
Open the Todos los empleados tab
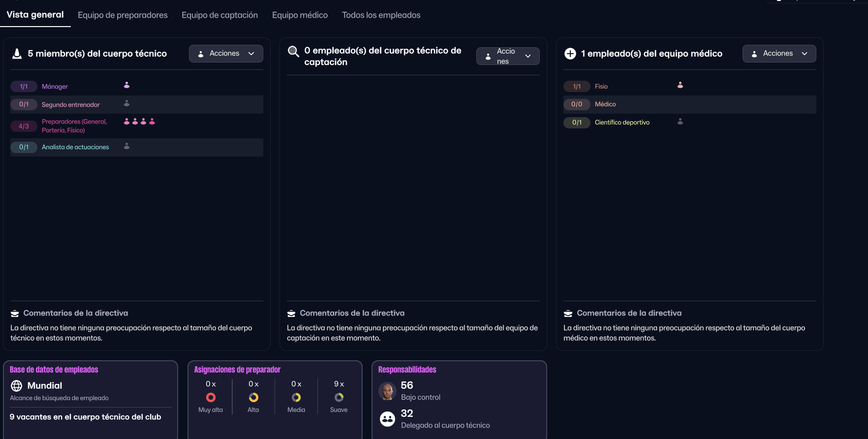point(381,15)
